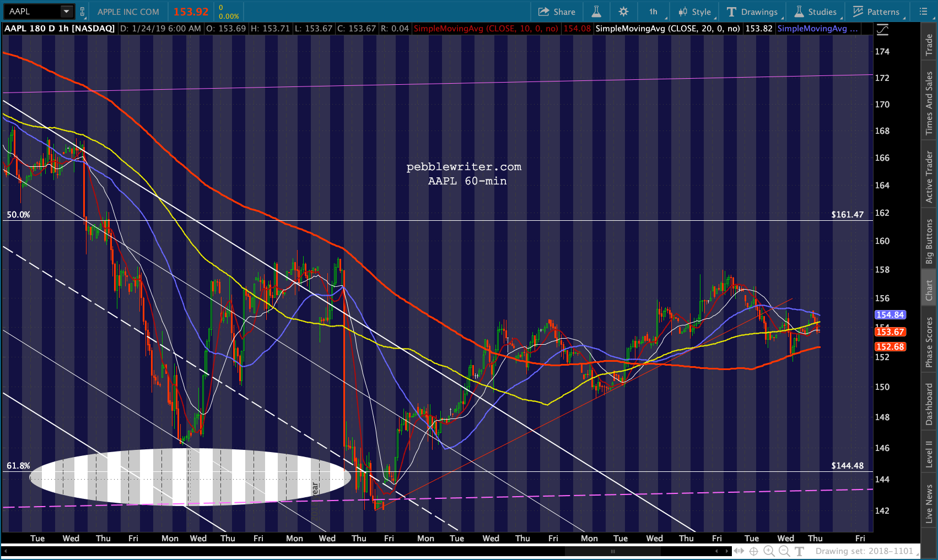This screenshot has width=938, height=560.
Task: Click the red SimpleMovingAvg (CLOSE, 10) study label
Action: pos(486,29)
